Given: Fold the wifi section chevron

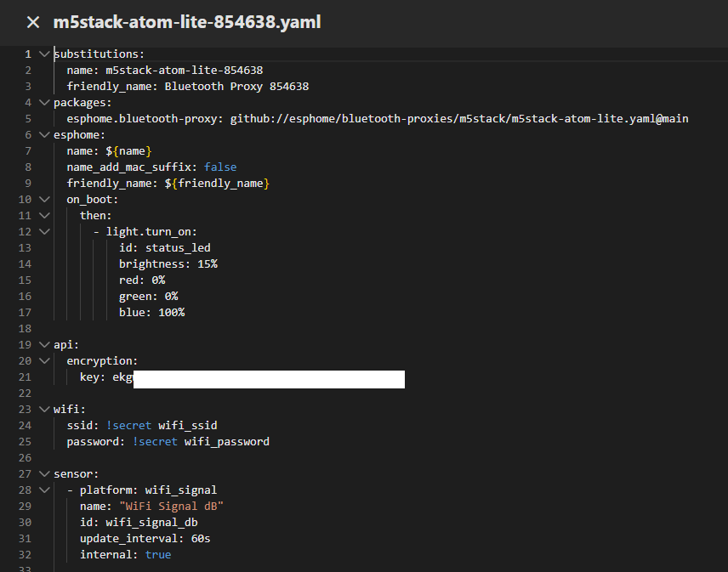Looking at the screenshot, I should [44, 410].
